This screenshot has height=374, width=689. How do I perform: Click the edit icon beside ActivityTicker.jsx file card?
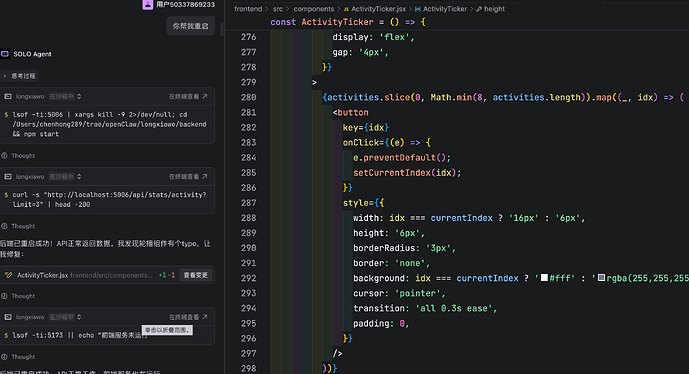click(8, 275)
